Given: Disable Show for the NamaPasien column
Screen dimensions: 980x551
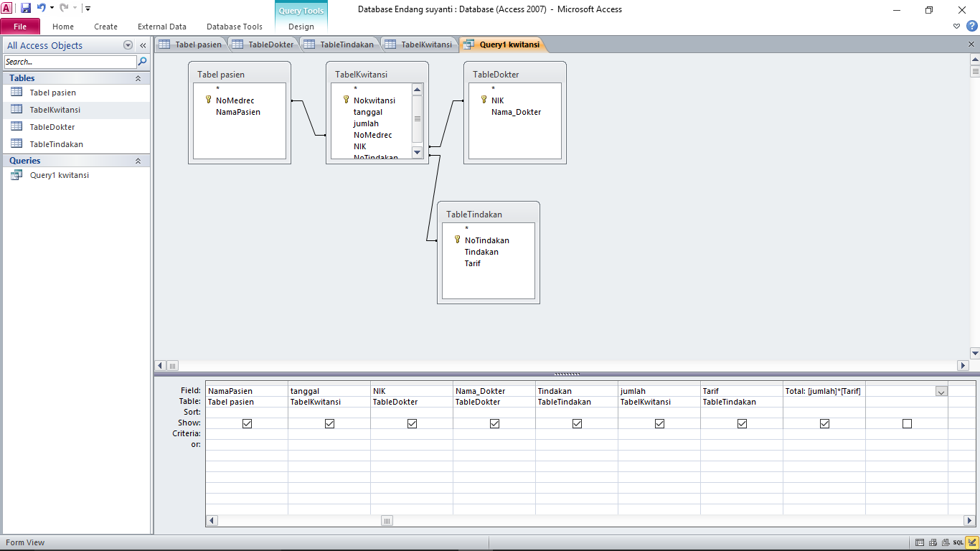Looking at the screenshot, I should [x=247, y=423].
